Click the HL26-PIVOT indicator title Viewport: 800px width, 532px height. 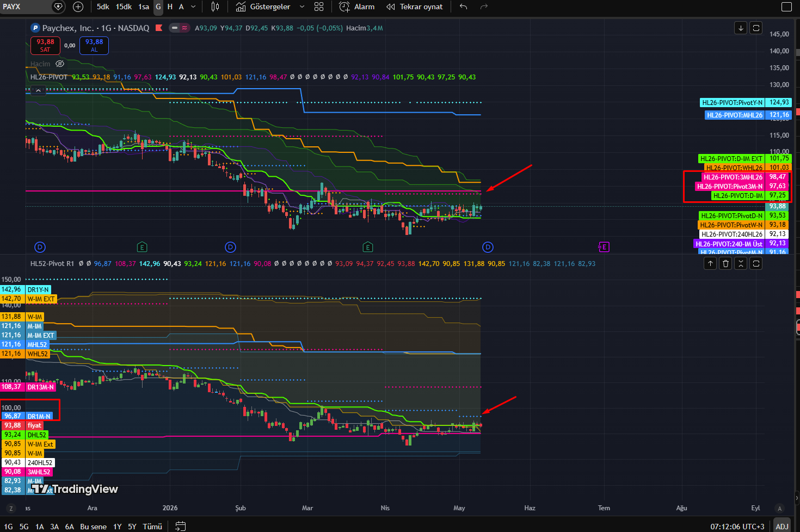(x=49, y=77)
